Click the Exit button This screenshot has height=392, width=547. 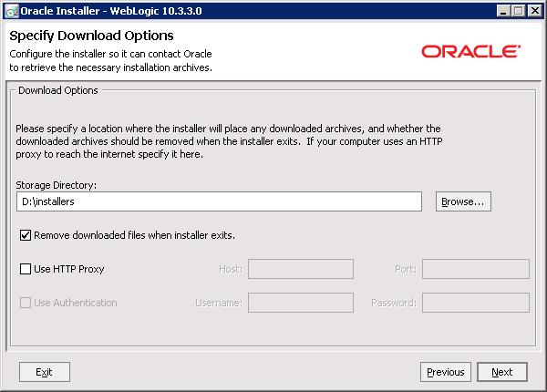click(x=45, y=372)
